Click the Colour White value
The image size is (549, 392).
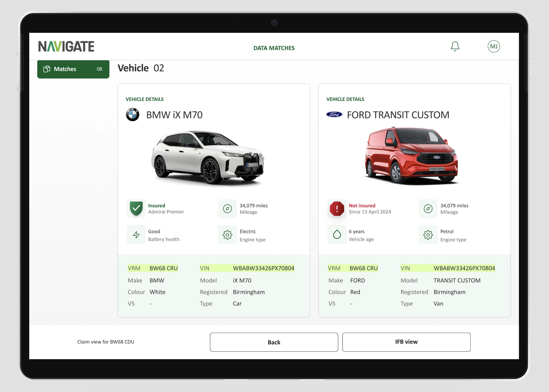pyautogui.click(x=157, y=292)
